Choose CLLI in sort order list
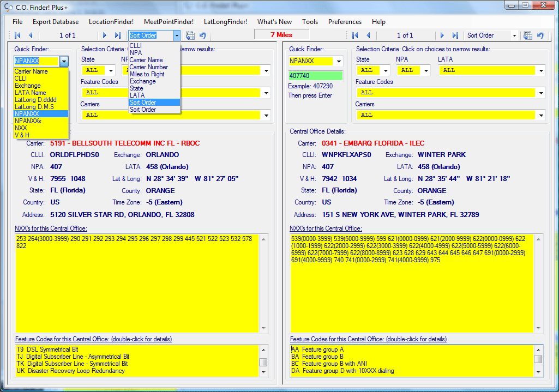 point(154,46)
